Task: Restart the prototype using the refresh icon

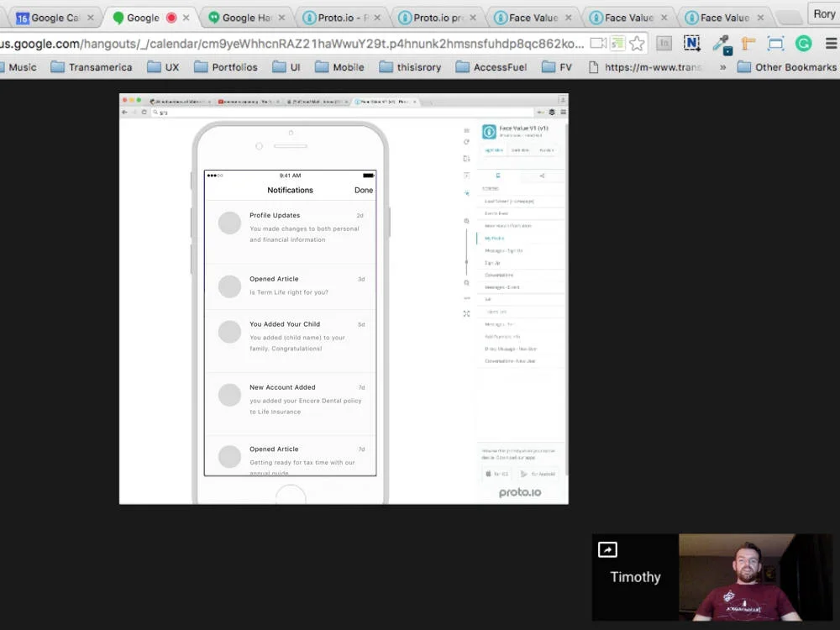Action: pos(466,140)
